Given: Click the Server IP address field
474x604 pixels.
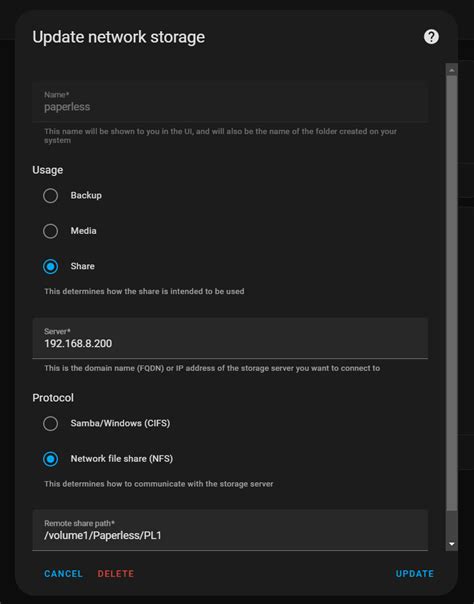Looking at the screenshot, I should [x=230, y=338].
